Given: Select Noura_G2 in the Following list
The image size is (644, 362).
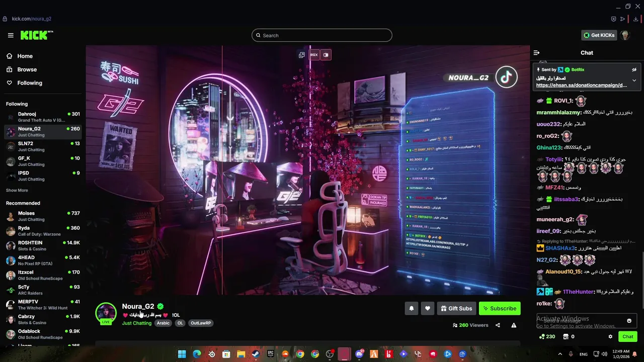Looking at the screenshot, I should point(42,131).
